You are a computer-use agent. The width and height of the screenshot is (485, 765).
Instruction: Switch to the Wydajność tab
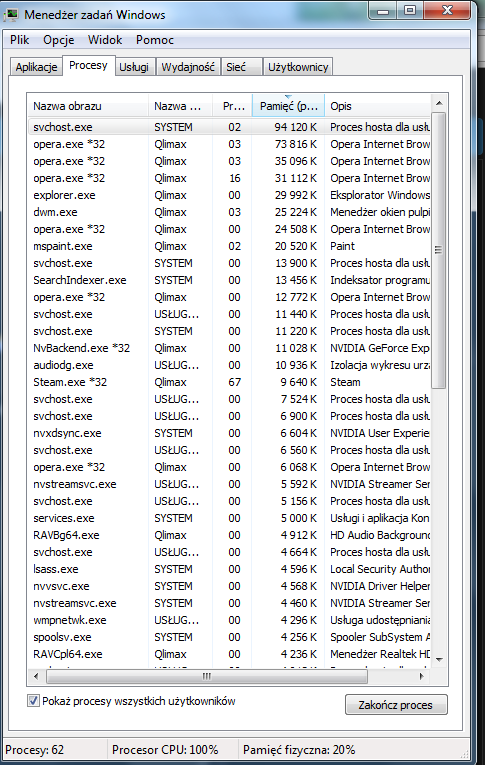(188, 67)
